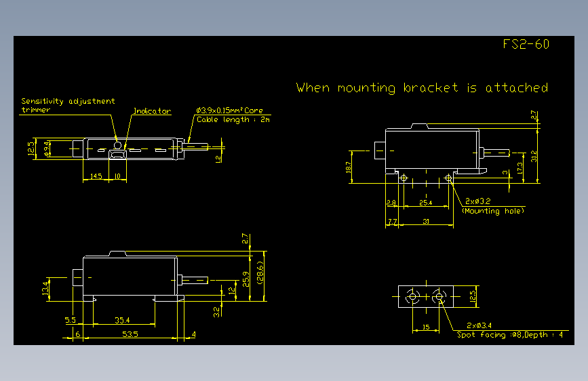Select the 'When mounting bracket is attached' heading
Screen dimensions: 588x381
tap(422, 87)
